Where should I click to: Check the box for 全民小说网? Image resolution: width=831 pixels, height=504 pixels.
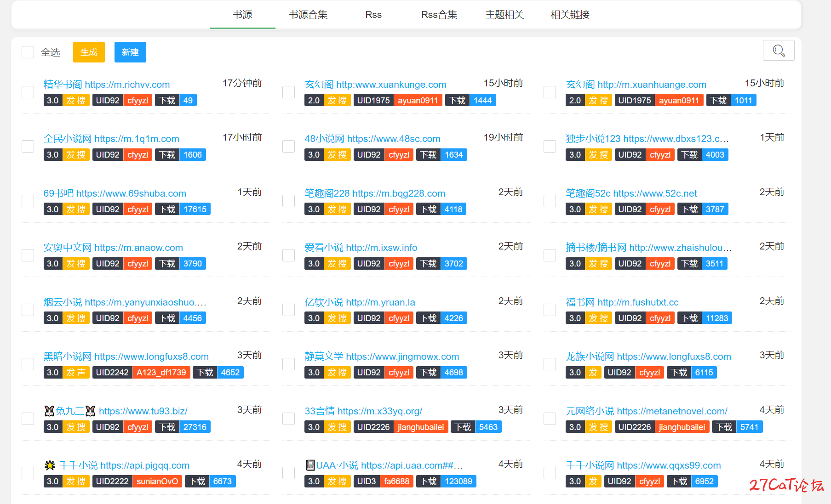pyautogui.click(x=28, y=146)
